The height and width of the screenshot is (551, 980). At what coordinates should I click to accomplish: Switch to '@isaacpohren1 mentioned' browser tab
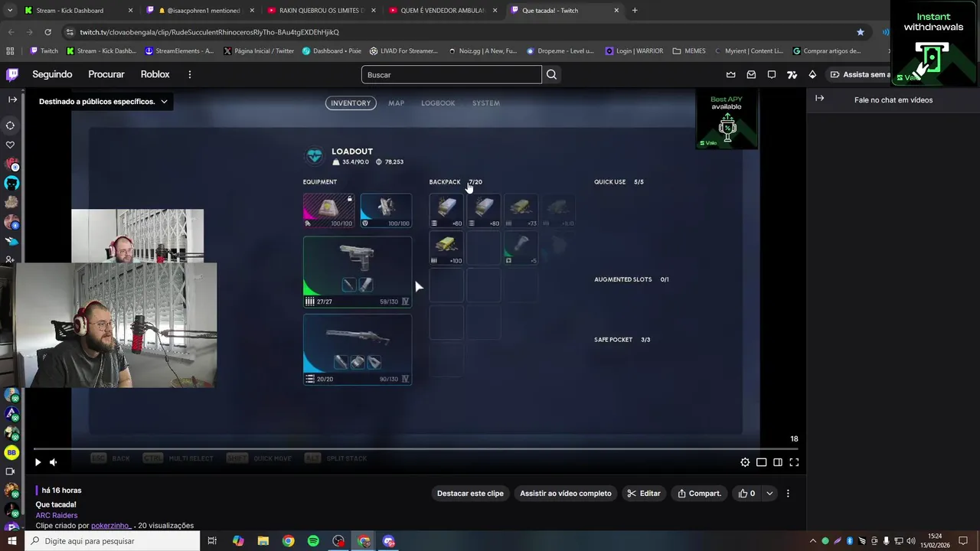tap(201, 11)
